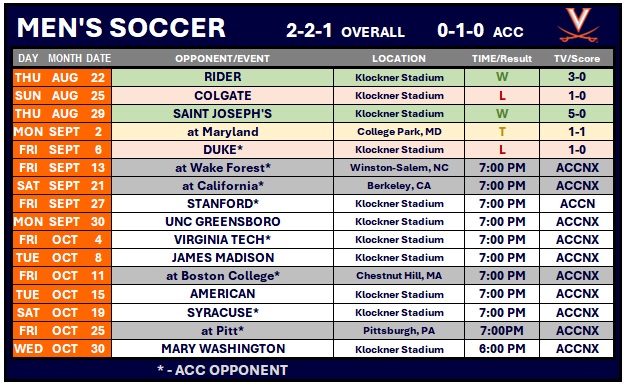The height and width of the screenshot is (384, 624).
Task: Click the Virginia V-sabres logo
Action: pyautogui.click(x=578, y=25)
